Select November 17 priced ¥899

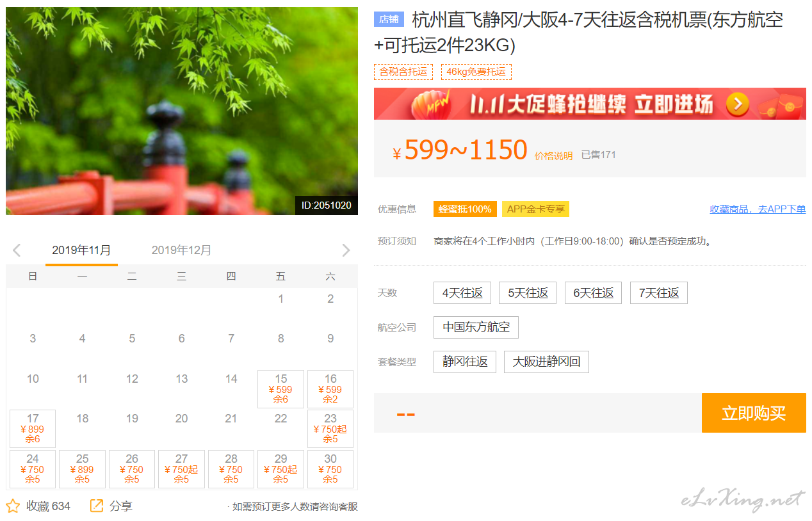click(33, 429)
